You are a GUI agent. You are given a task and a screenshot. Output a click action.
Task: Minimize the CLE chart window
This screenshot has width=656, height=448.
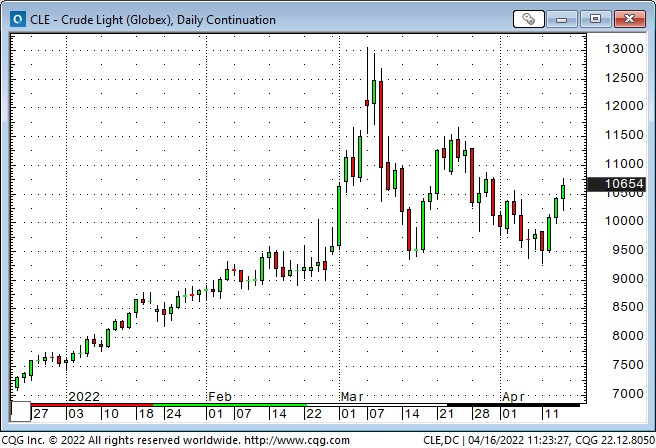(561, 19)
